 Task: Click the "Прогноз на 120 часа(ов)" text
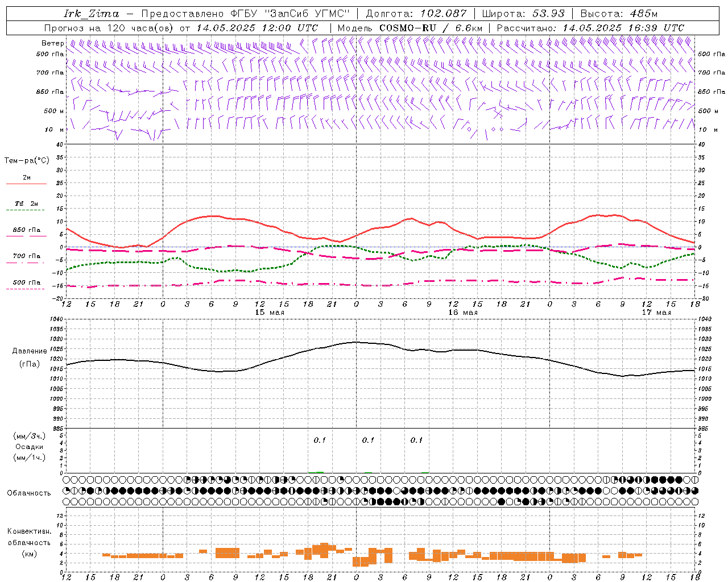[109, 28]
